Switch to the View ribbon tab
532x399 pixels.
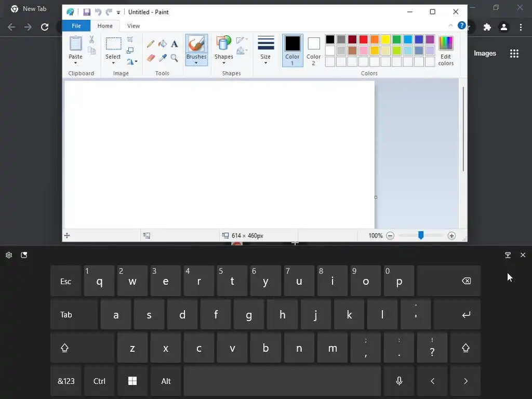134,26
